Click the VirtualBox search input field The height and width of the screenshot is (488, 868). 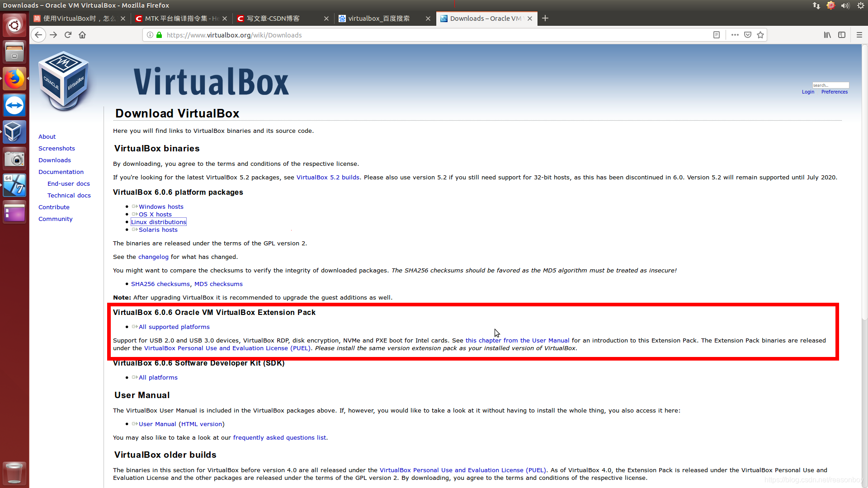[830, 85]
